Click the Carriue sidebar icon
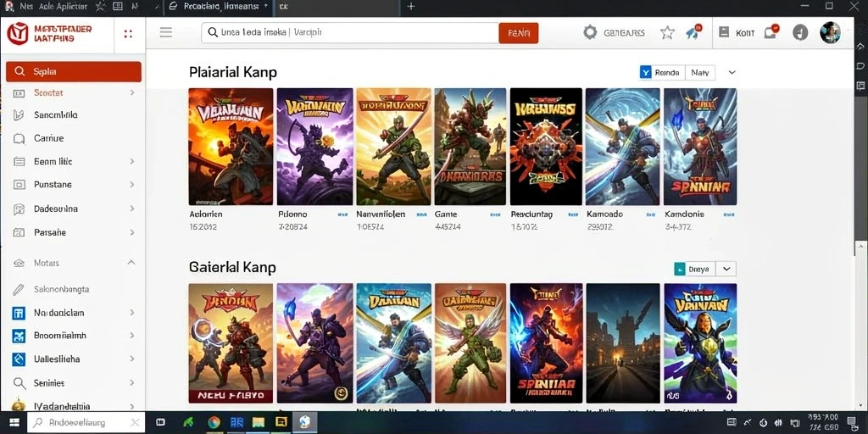The height and width of the screenshot is (434, 868). click(19, 139)
